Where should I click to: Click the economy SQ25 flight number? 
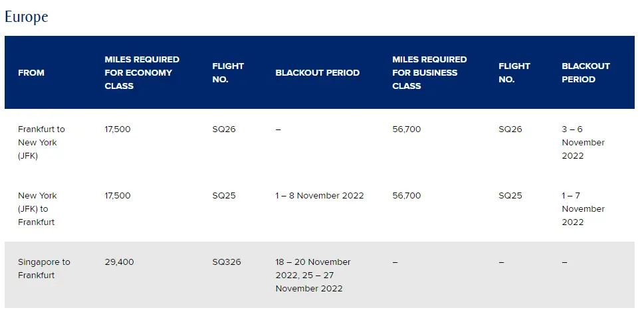coord(224,196)
